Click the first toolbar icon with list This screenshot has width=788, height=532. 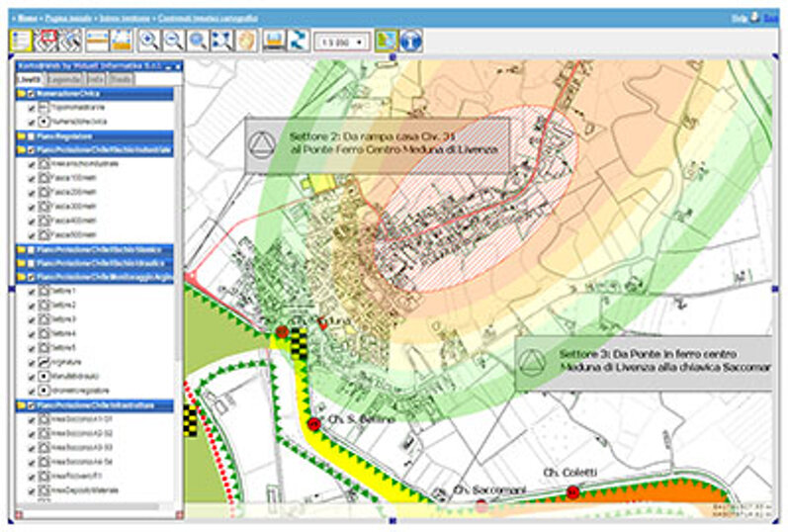(x=22, y=41)
